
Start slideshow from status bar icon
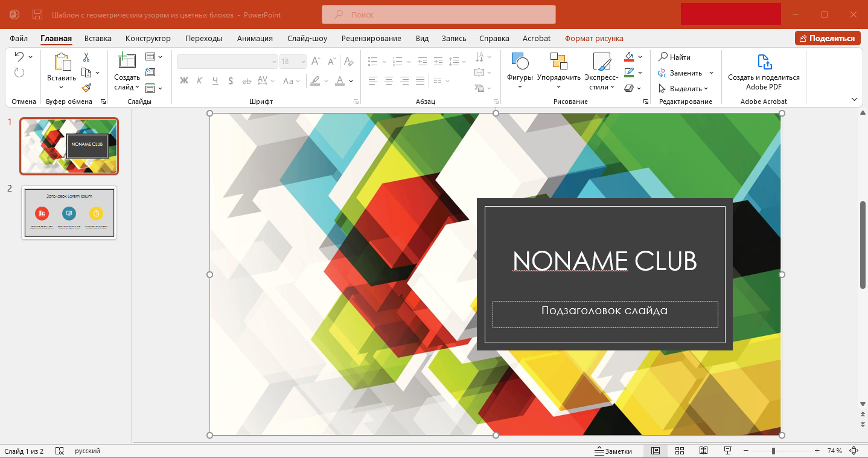[727, 451]
